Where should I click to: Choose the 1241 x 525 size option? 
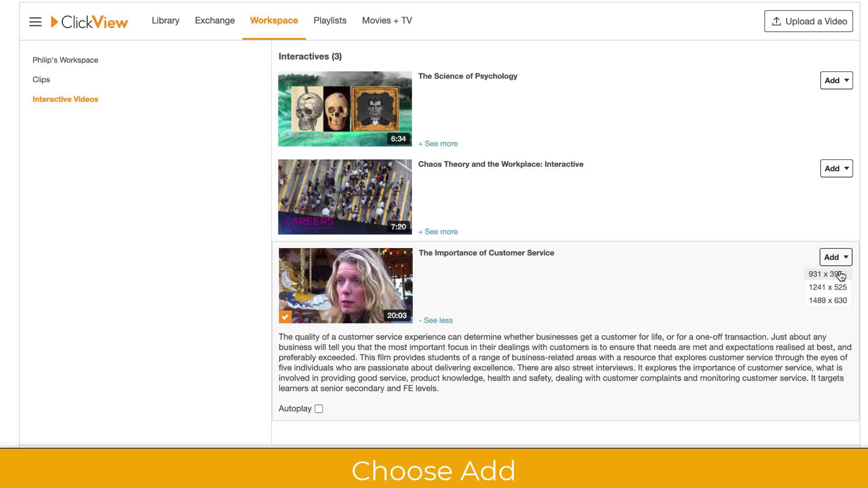(x=827, y=287)
